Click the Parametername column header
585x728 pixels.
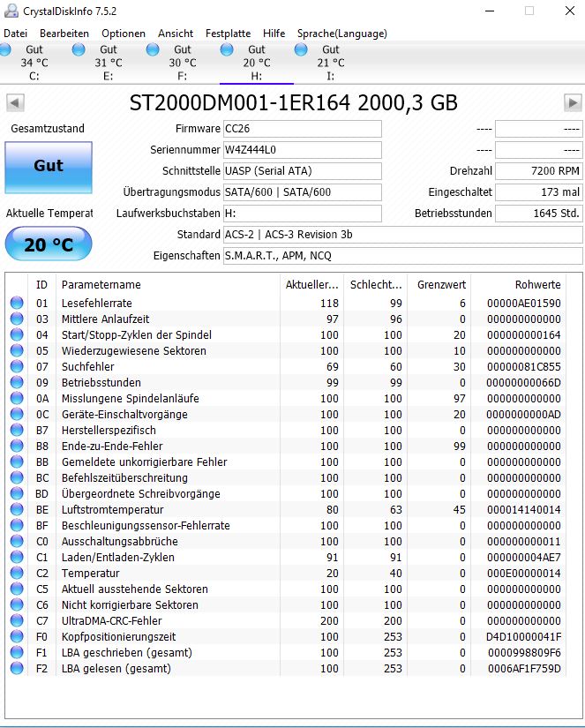(x=168, y=284)
